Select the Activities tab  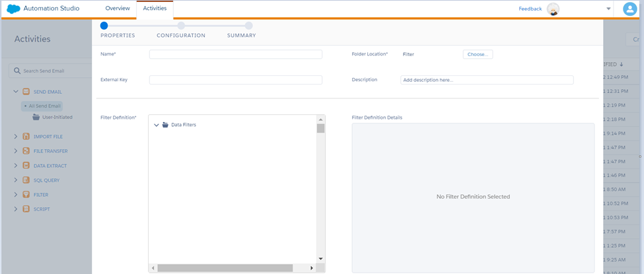tap(155, 9)
